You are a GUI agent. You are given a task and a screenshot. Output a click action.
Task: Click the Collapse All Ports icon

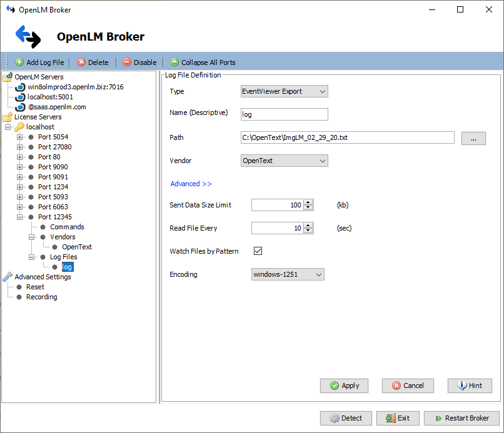(174, 62)
